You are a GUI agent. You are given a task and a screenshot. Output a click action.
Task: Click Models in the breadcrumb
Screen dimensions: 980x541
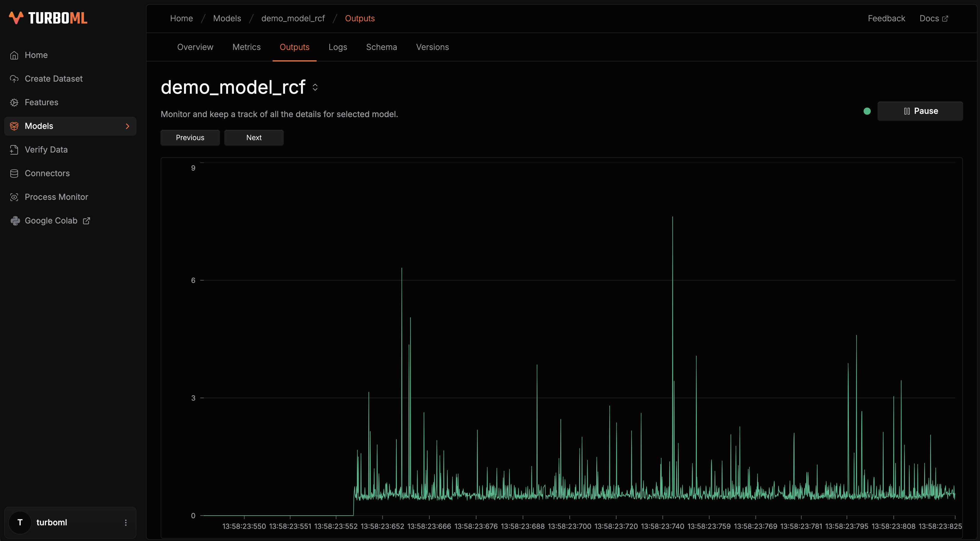pos(227,18)
